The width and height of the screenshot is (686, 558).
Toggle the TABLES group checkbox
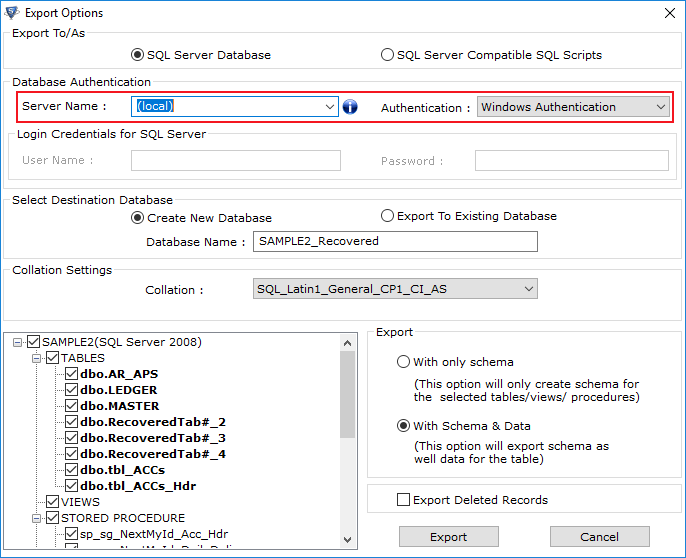pyautogui.click(x=52, y=358)
